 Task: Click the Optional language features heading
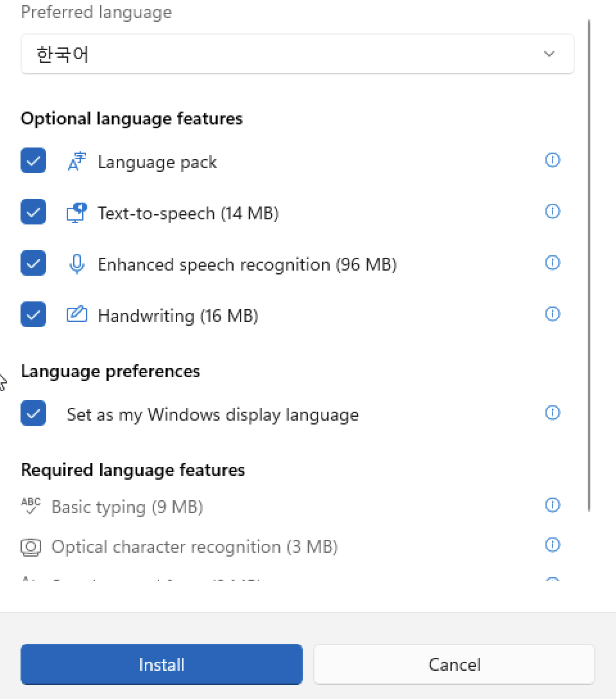pyautogui.click(x=132, y=119)
